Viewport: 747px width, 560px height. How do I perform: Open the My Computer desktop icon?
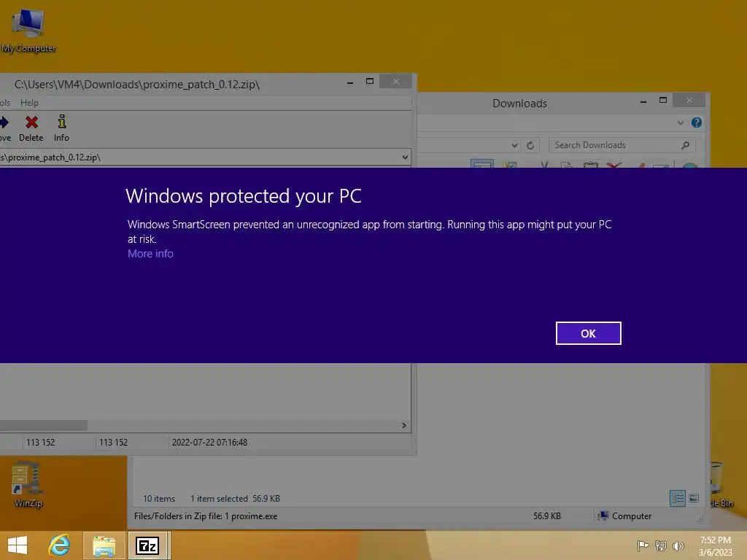[x=28, y=31]
